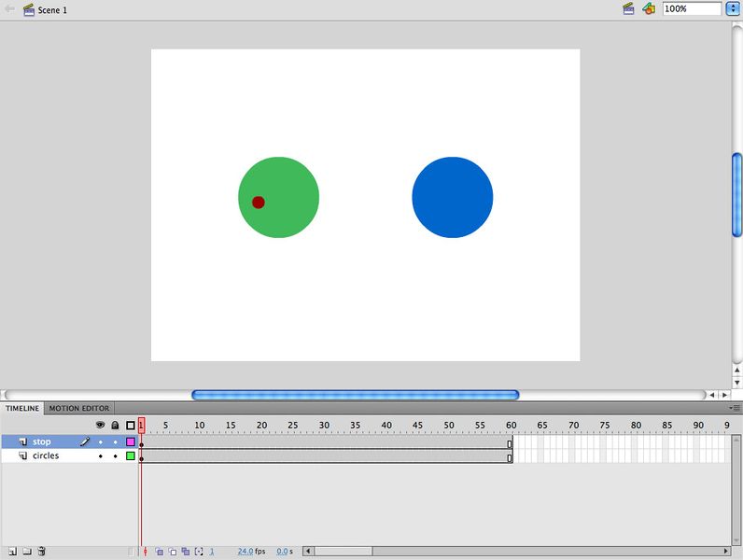Click magenta outline swatch of stop layer
Image resolution: width=743 pixels, height=560 pixels.
131,441
